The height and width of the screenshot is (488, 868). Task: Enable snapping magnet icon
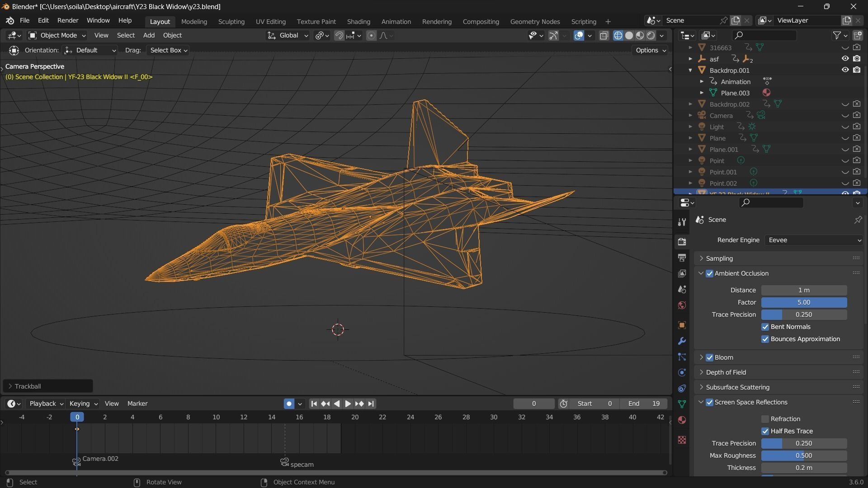tap(339, 35)
